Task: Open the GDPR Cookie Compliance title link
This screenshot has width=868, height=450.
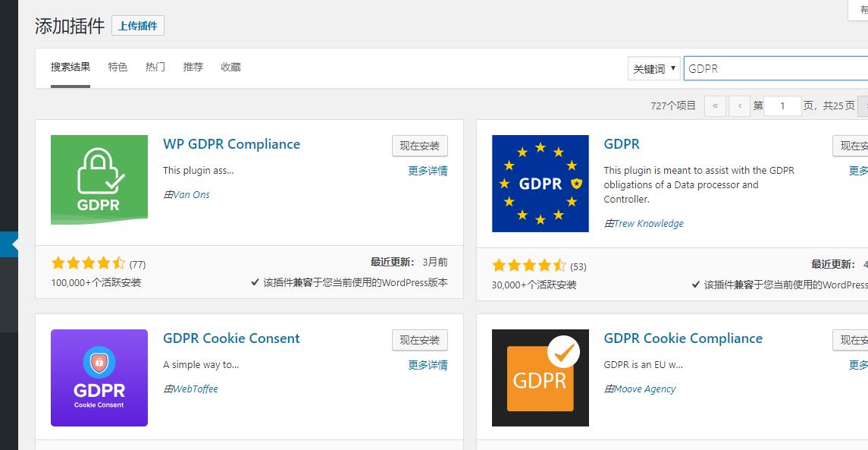Action: (683, 338)
